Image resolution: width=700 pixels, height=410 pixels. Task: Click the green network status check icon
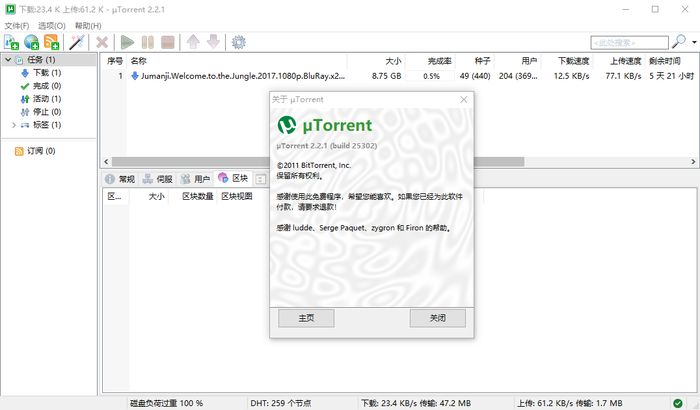tap(678, 403)
